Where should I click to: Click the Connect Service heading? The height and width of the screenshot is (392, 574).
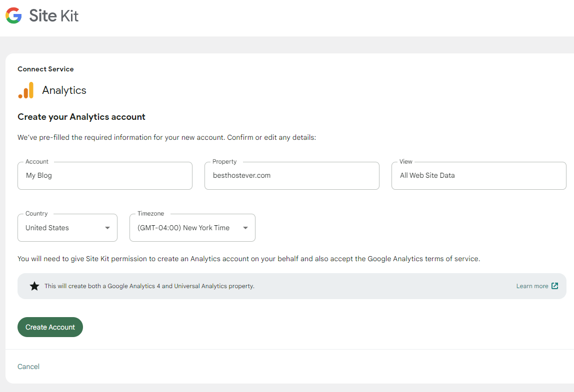point(46,69)
